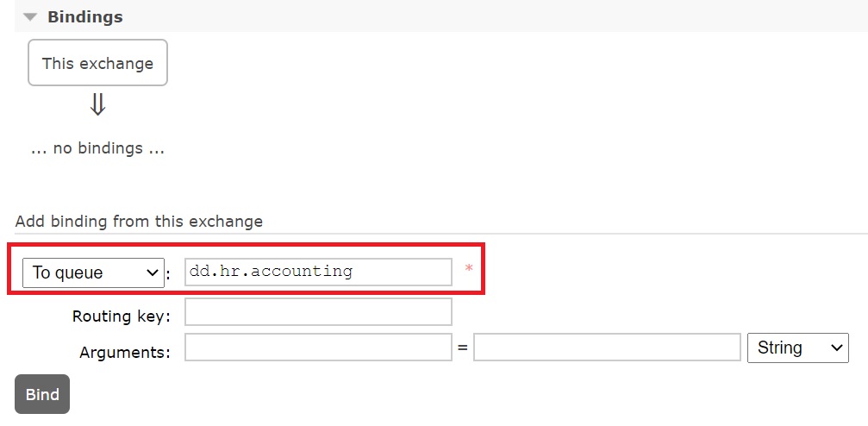868x426 pixels.
Task: Focus the dd.hr.accounting queue name field
Action: click(x=318, y=272)
